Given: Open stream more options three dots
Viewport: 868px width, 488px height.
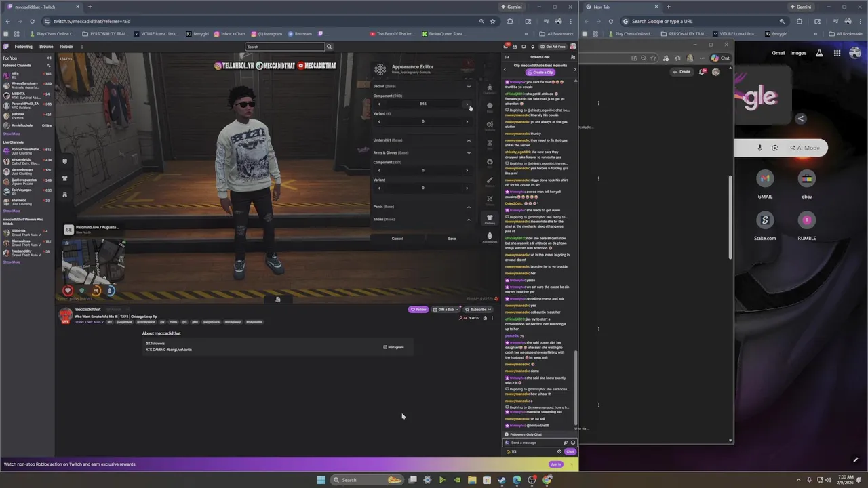Looking at the screenshot, I should coord(492,317).
